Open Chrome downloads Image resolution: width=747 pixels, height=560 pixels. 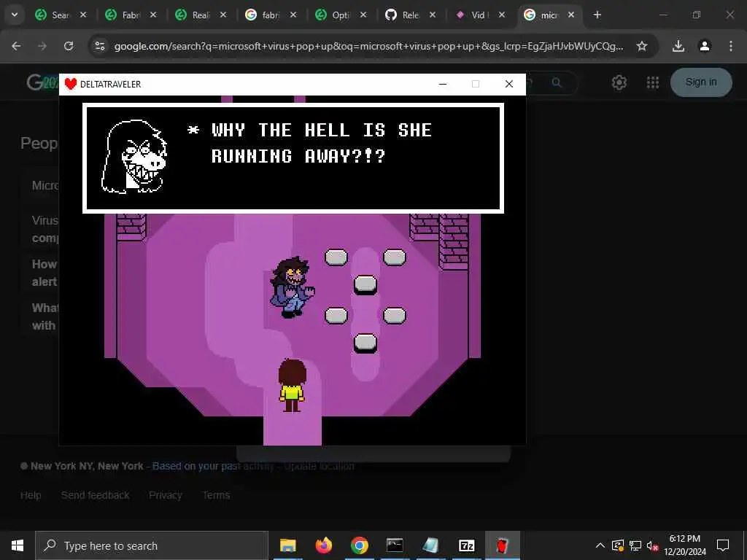pyautogui.click(x=678, y=46)
